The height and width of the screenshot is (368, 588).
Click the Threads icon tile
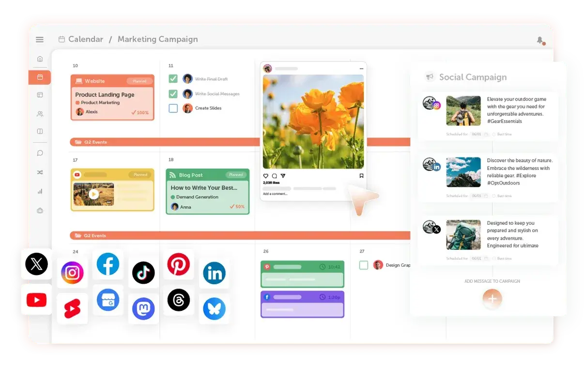178,300
